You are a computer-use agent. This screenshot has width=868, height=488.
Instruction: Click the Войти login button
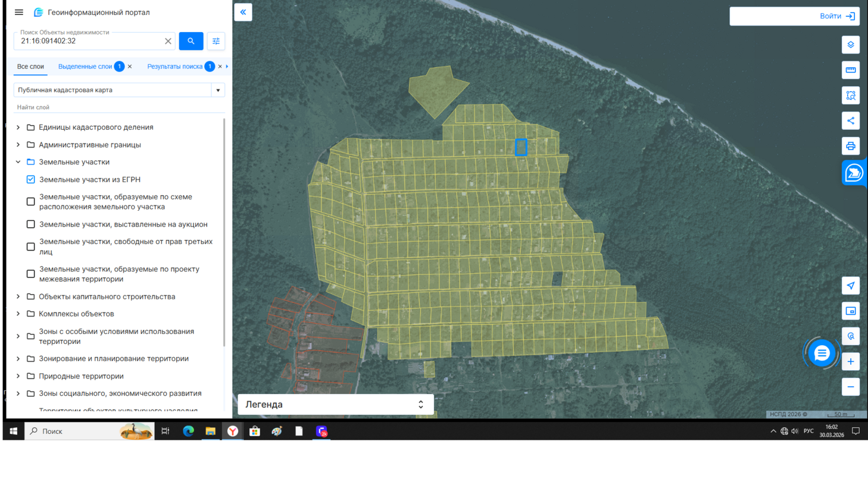point(836,16)
